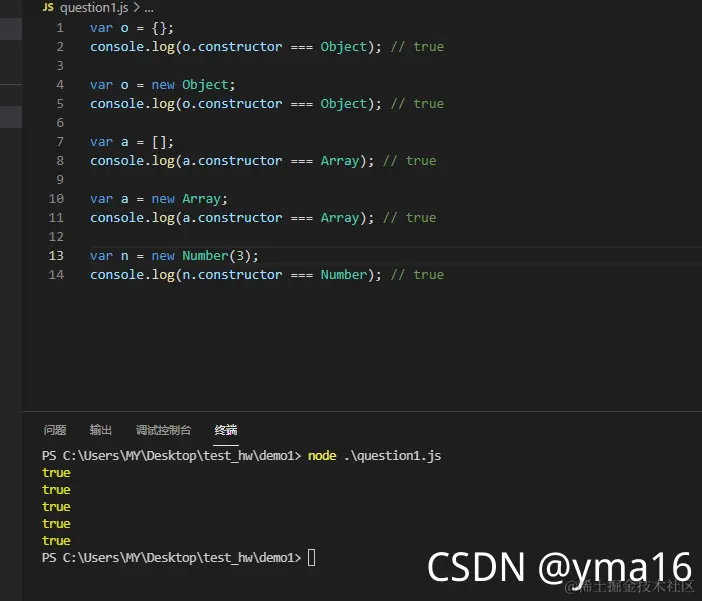This screenshot has width=702, height=601.
Task: Click the first 'true' output in terminal
Action: tap(56, 472)
